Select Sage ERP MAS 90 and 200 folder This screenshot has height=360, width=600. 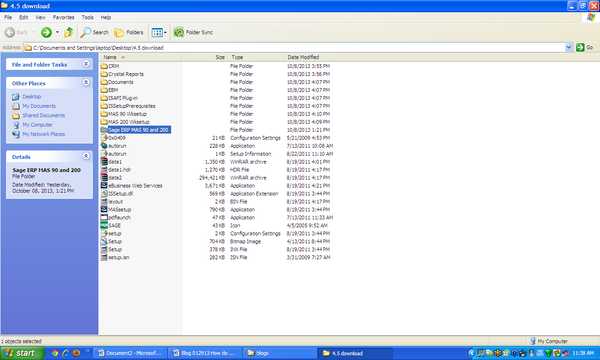point(135,130)
